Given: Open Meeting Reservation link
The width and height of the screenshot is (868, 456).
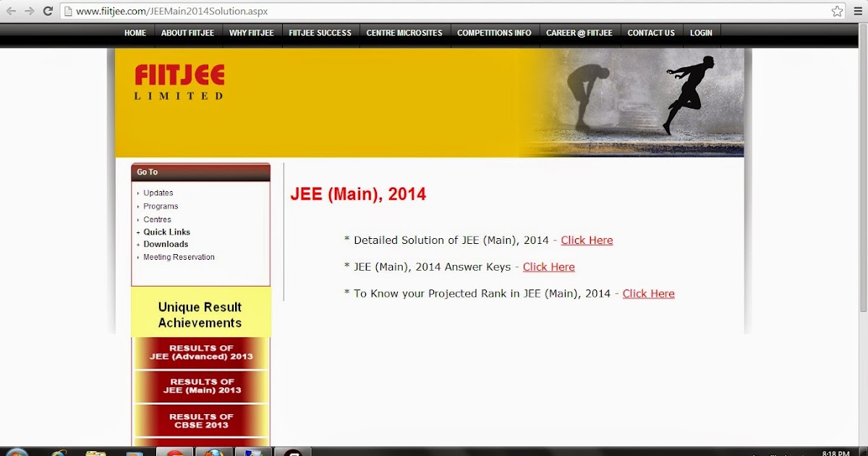Looking at the screenshot, I should (x=179, y=258).
